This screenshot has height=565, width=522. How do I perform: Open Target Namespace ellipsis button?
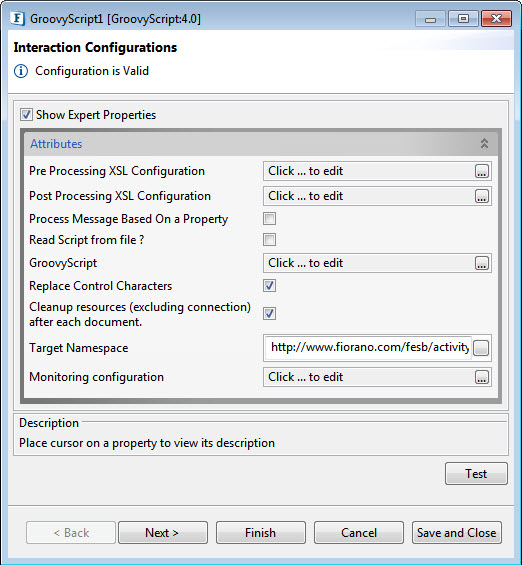[481, 348]
